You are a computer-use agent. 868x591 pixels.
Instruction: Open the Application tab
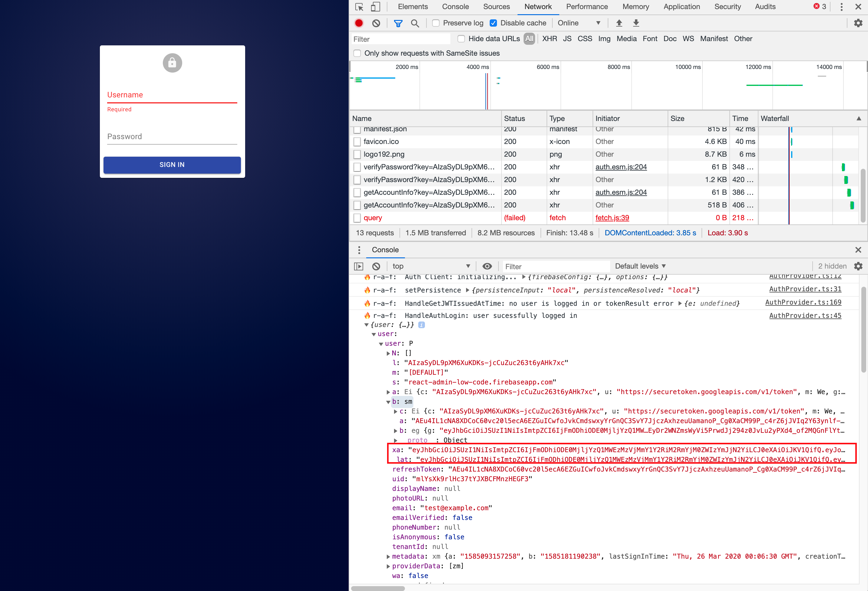point(682,7)
